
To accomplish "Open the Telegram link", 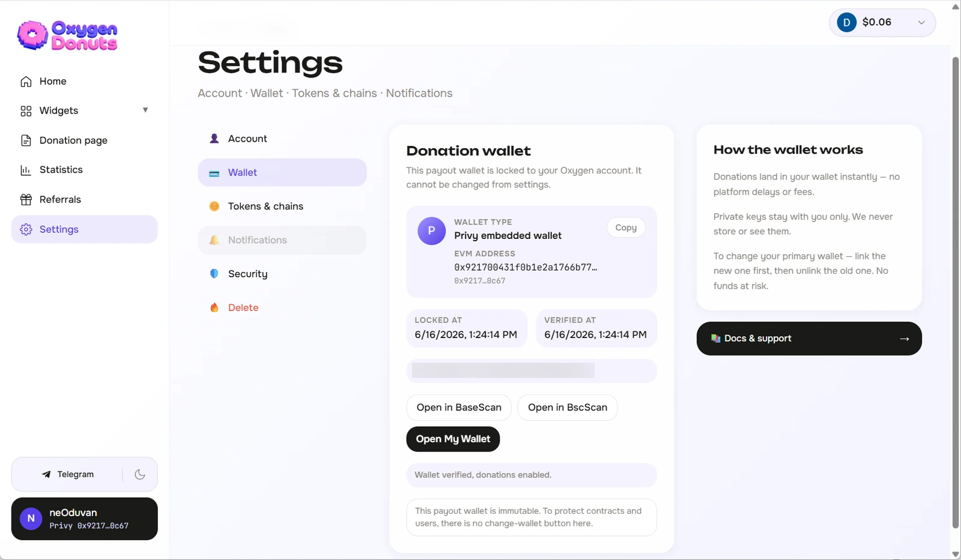I will [x=68, y=474].
